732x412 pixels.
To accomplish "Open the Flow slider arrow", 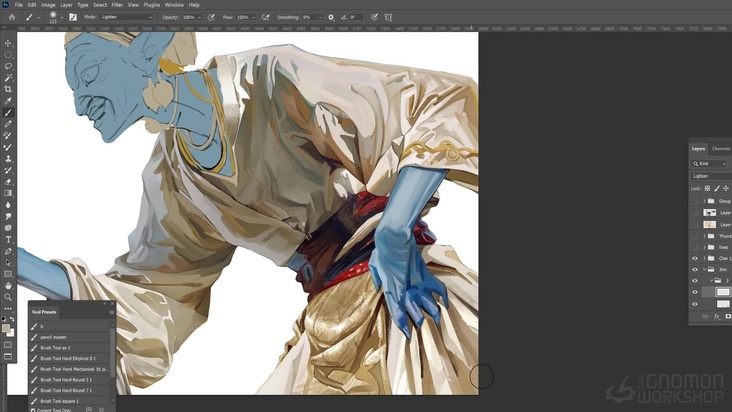I will point(254,17).
